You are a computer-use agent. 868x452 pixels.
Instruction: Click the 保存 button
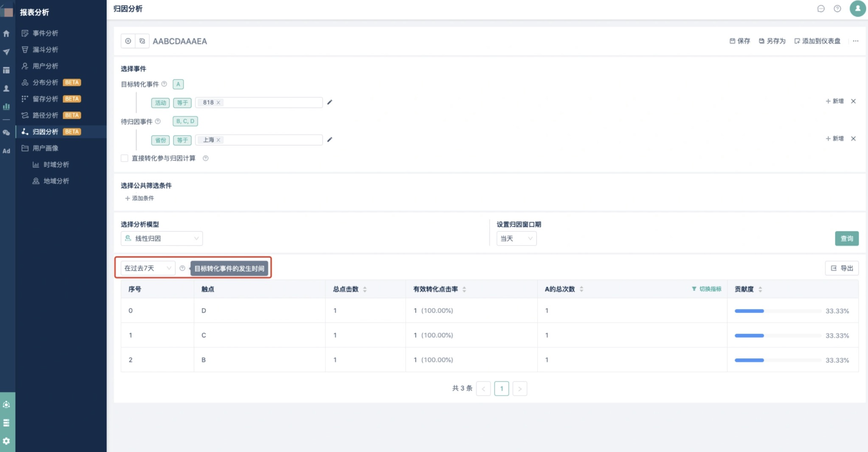pos(740,41)
